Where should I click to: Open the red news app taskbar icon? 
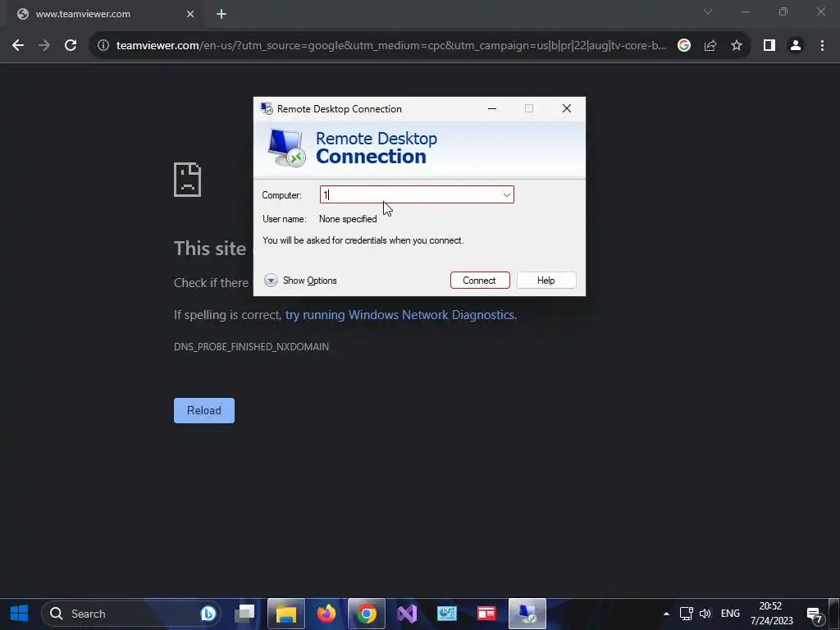486,614
